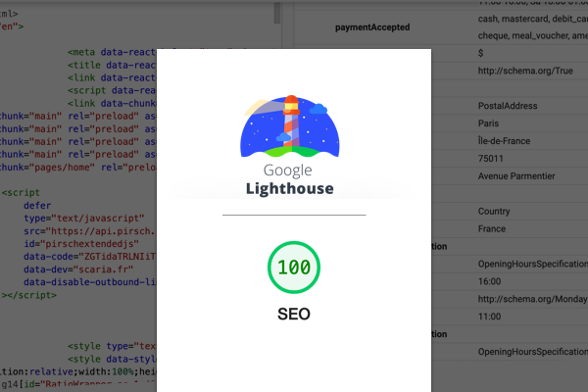This screenshot has height=392, width=588.
Task: Click the Paris value cell
Action: 488,123
